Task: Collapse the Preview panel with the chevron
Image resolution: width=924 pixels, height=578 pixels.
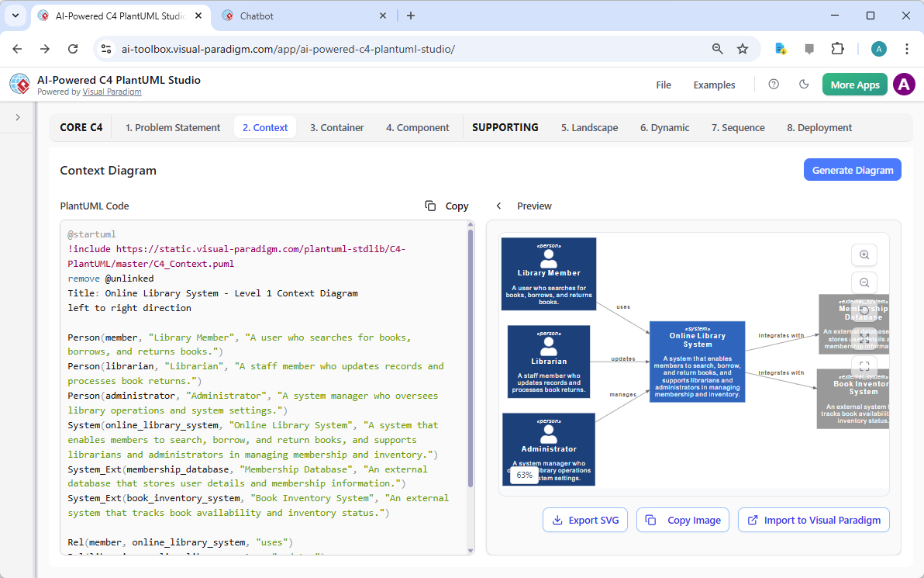Action: 498,206
